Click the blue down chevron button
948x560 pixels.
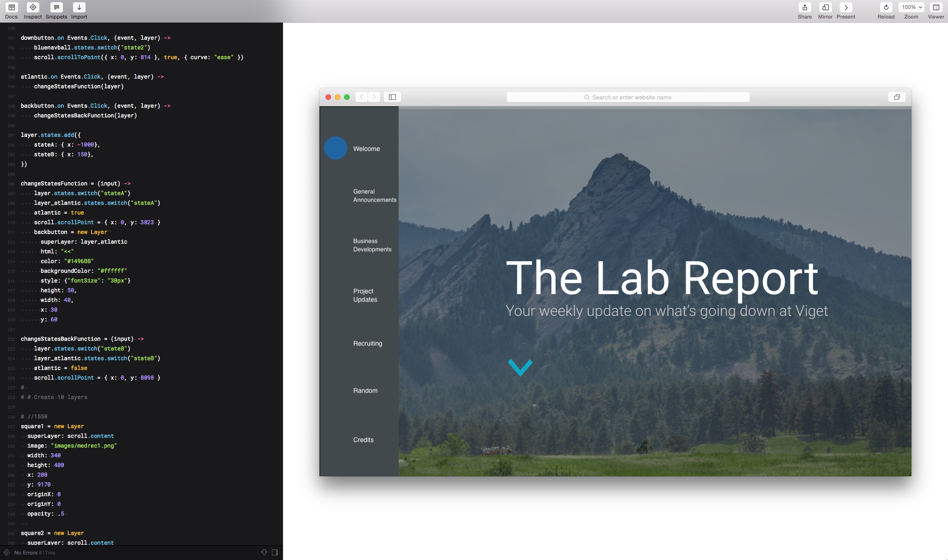[520, 368]
